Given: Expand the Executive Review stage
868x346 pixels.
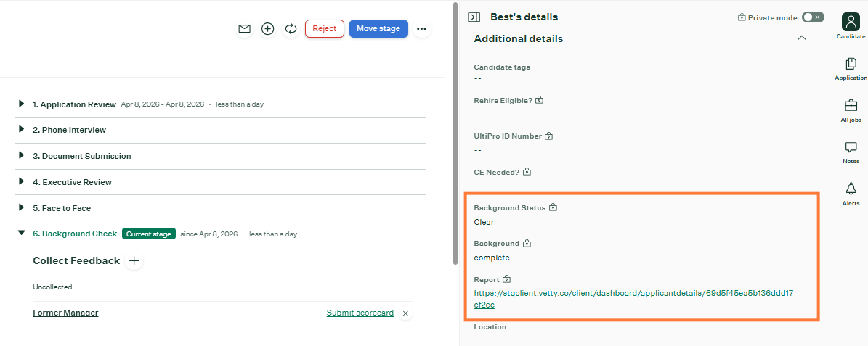Looking at the screenshot, I should [x=22, y=182].
